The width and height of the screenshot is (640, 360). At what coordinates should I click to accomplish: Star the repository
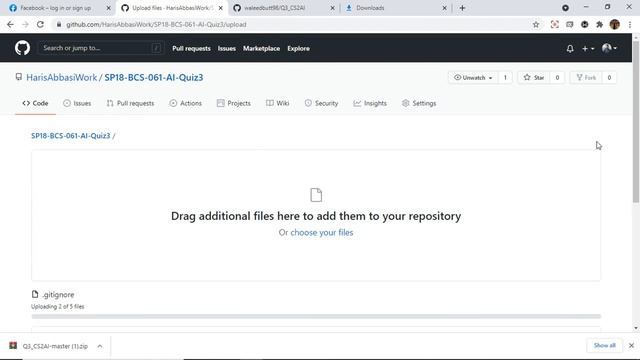click(534, 78)
